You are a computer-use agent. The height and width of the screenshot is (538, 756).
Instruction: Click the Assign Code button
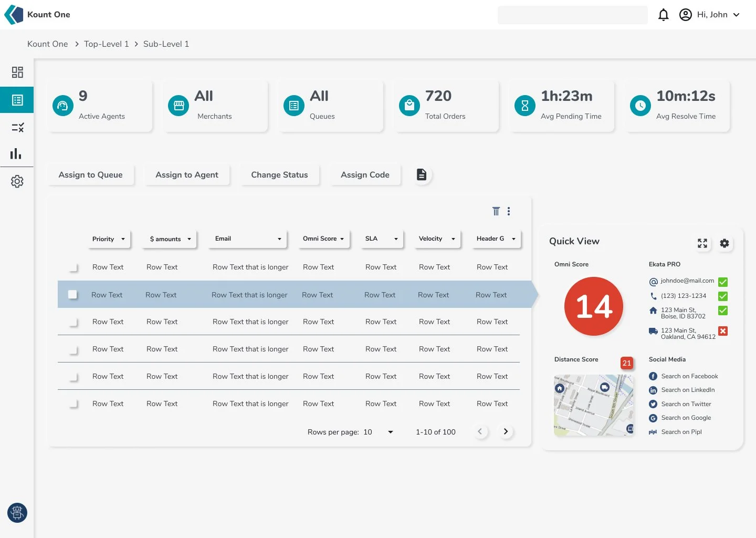pyautogui.click(x=365, y=175)
